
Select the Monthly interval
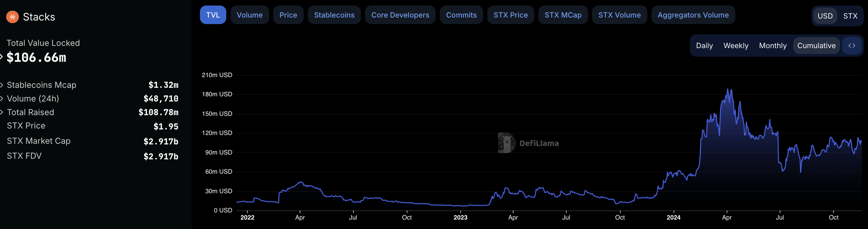pos(773,46)
